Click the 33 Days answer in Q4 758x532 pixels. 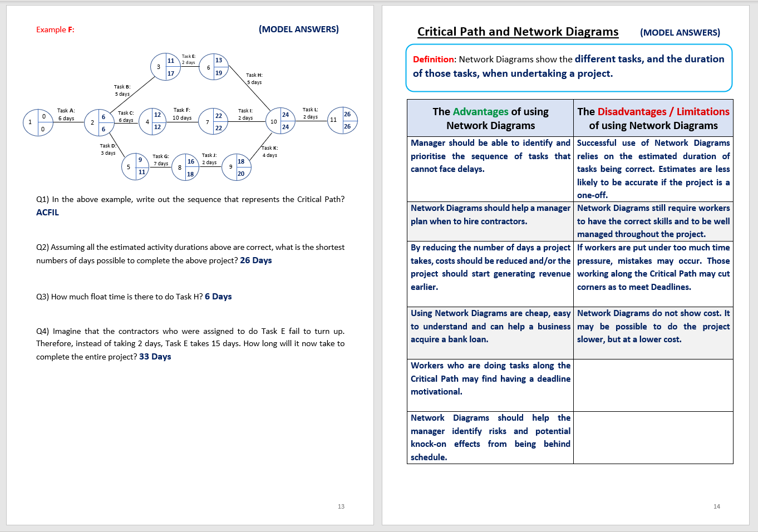154,356
